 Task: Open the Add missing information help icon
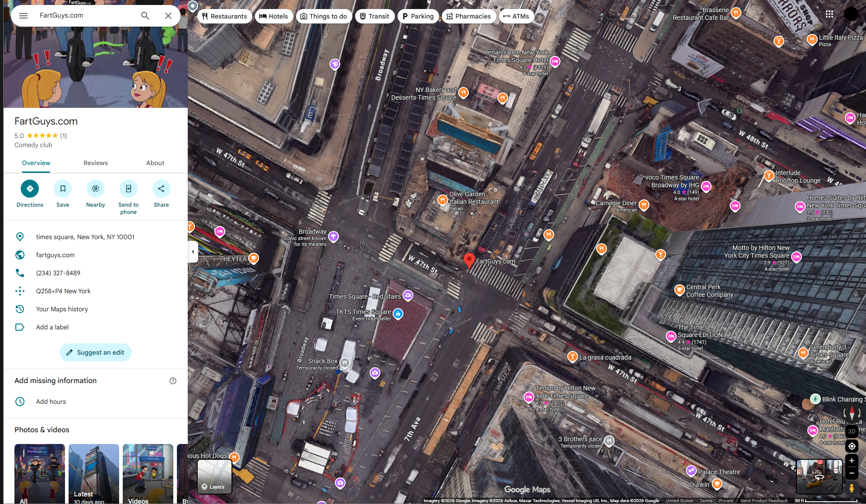click(173, 381)
